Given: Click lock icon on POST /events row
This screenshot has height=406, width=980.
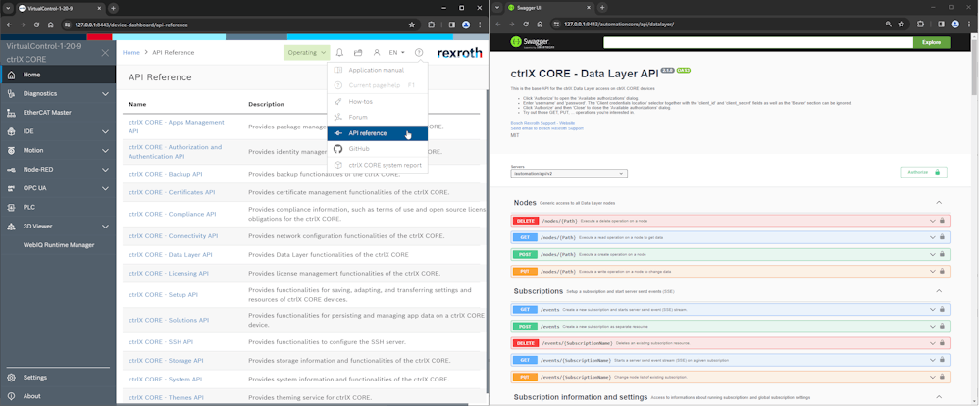Looking at the screenshot, I should tap(942, 326).
